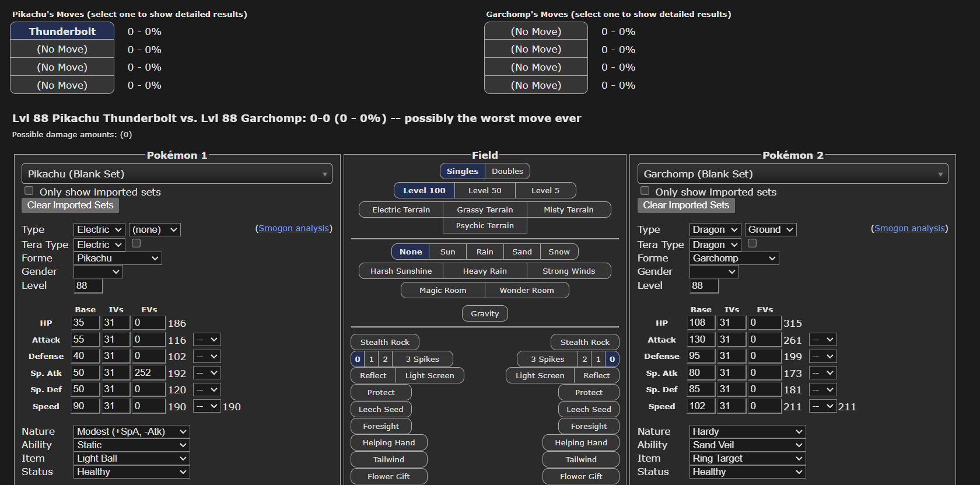
Task: Enable Electric Terrain on the field
Action: pos(401,210)
